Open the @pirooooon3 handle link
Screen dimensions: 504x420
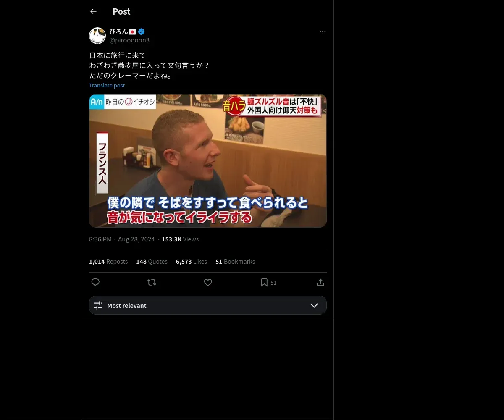(129, 40)
